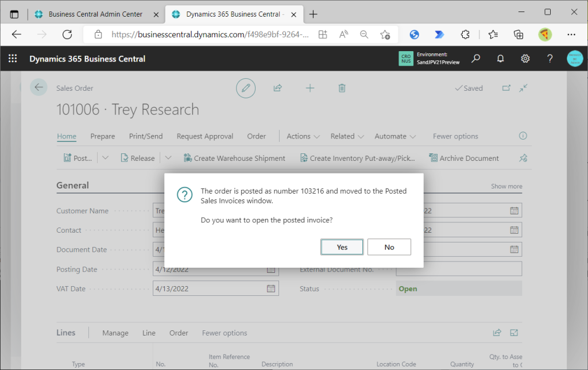Open the app launcher waffle icon

tap(13, 59)
